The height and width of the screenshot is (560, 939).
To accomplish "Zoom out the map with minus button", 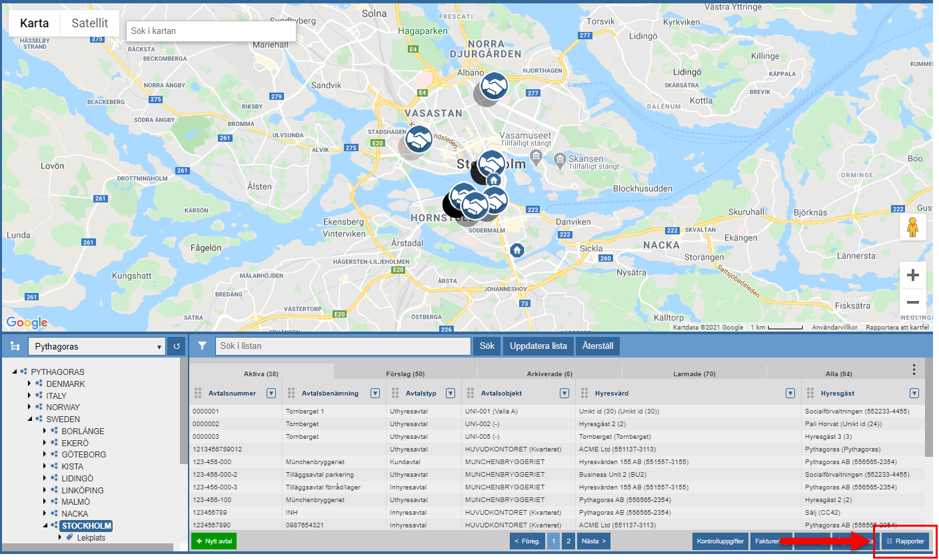I will pyautogui.click(x=912, y=302).
